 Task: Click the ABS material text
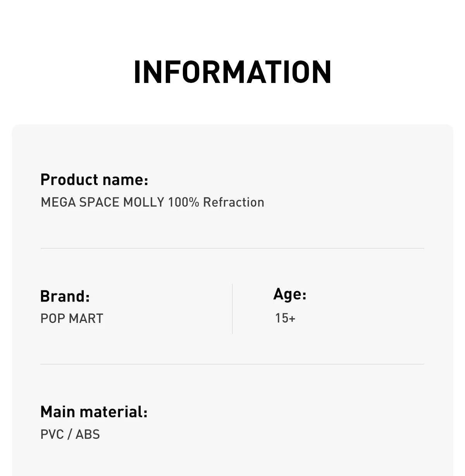tap(88, 435)
